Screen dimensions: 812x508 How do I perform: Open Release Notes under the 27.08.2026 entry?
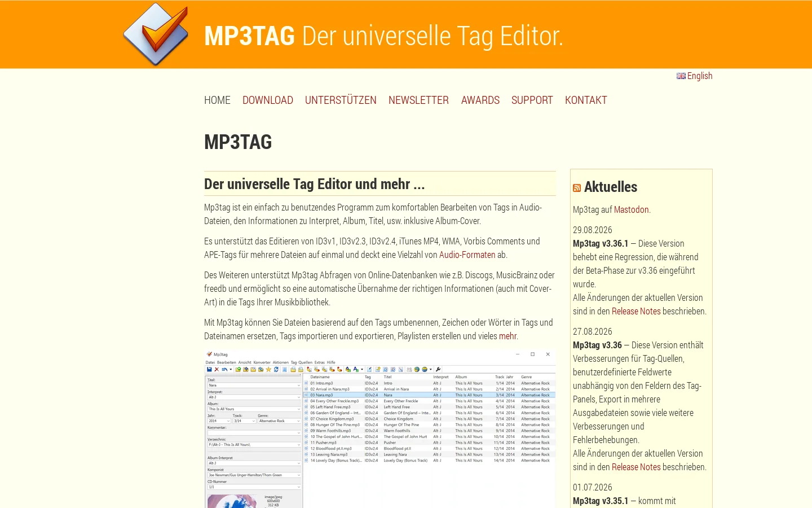coord(636,467)
